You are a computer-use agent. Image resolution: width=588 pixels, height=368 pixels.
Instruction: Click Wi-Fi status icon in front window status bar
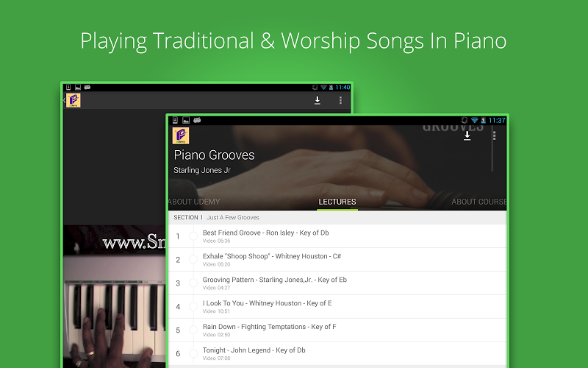point(474,120)
